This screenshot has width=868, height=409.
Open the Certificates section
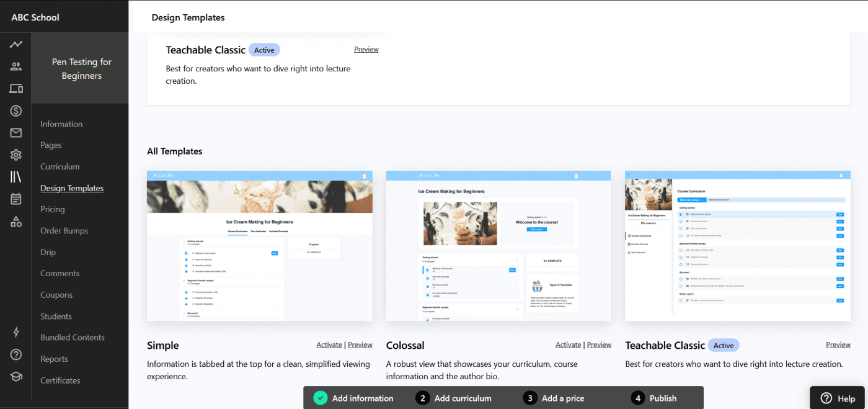point(60,380)
